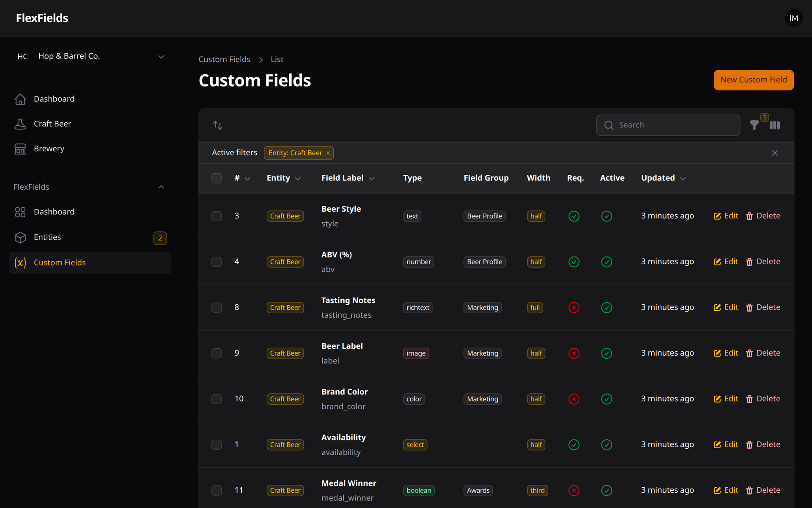The width and height of the screenshot is (812, 508).
Task: Check the ABV (%) row checkbox
Action: (x=217, y=262)
